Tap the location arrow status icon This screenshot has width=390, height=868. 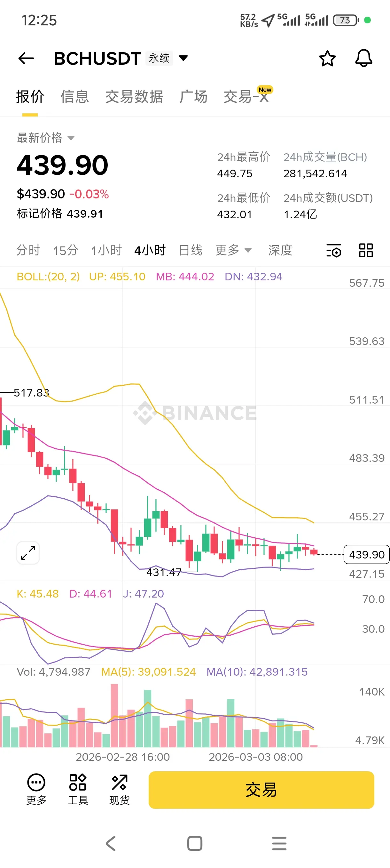(268, 20)
